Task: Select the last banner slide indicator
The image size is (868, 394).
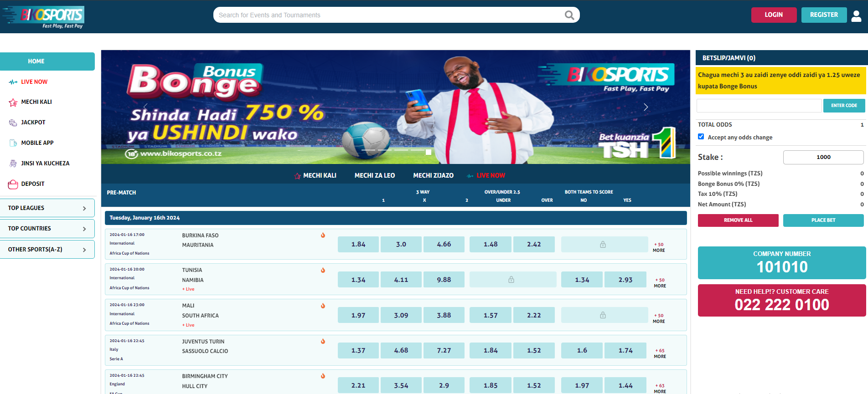Action: (429, 152)
